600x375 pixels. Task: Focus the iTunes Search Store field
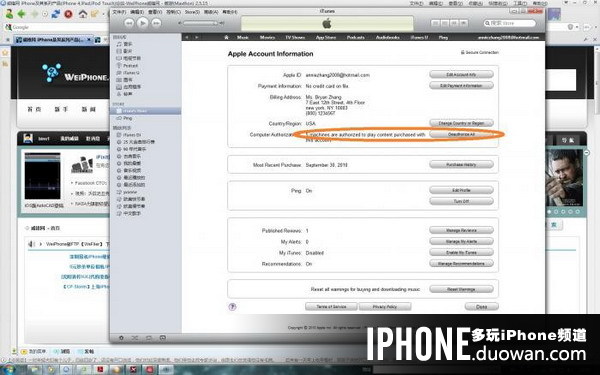(509, 23)
